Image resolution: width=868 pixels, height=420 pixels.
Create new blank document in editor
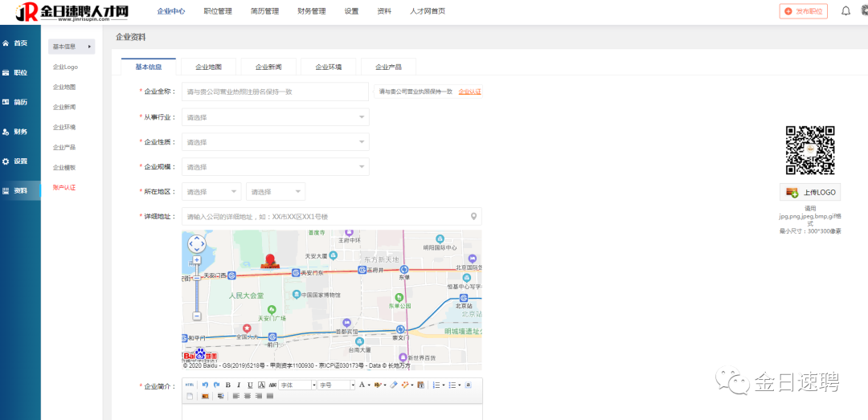pos(190,396)
